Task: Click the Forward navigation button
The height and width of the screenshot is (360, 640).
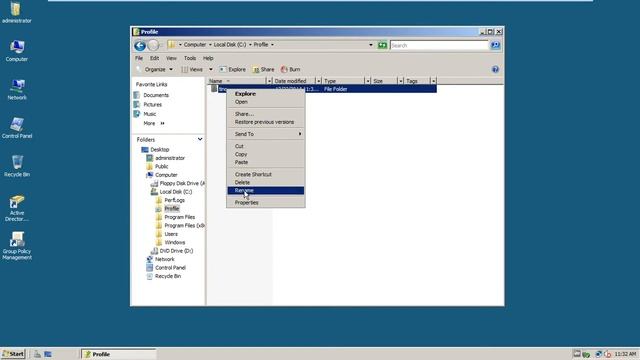Action: (153, 45)
